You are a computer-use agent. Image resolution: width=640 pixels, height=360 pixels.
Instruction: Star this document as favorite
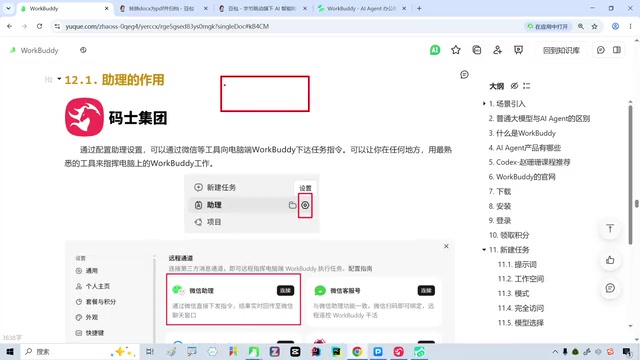(456, 50)
